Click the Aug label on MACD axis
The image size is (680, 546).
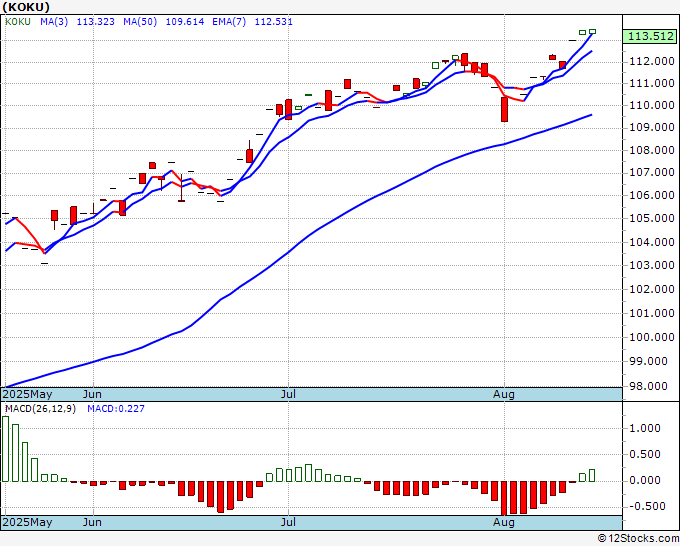point(504,522)
